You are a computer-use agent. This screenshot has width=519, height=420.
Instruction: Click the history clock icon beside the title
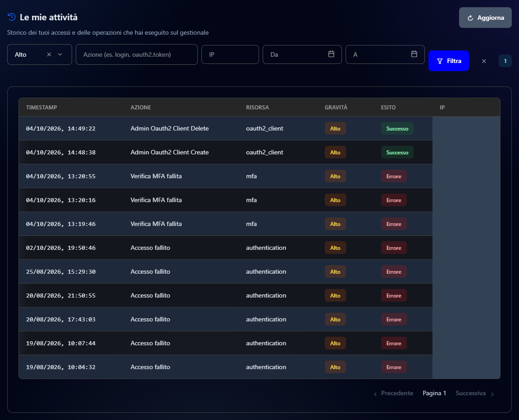12,17
